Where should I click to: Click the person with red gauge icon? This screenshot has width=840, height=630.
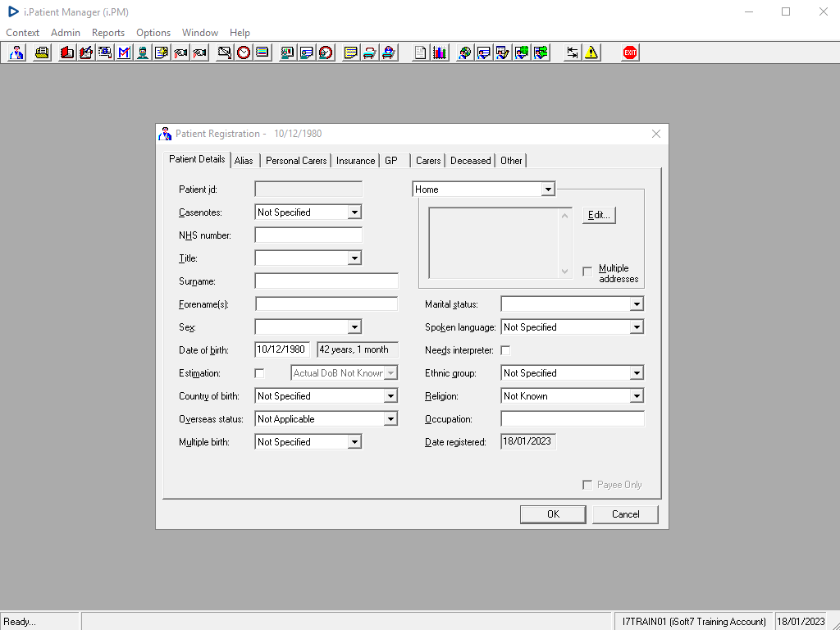click(x=326, y=52)
